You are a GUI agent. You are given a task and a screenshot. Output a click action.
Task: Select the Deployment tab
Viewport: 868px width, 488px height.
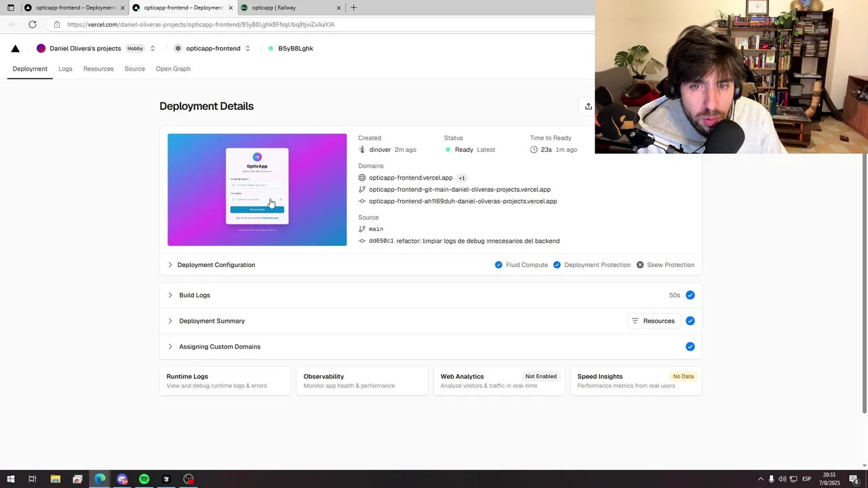pos(30,68)
